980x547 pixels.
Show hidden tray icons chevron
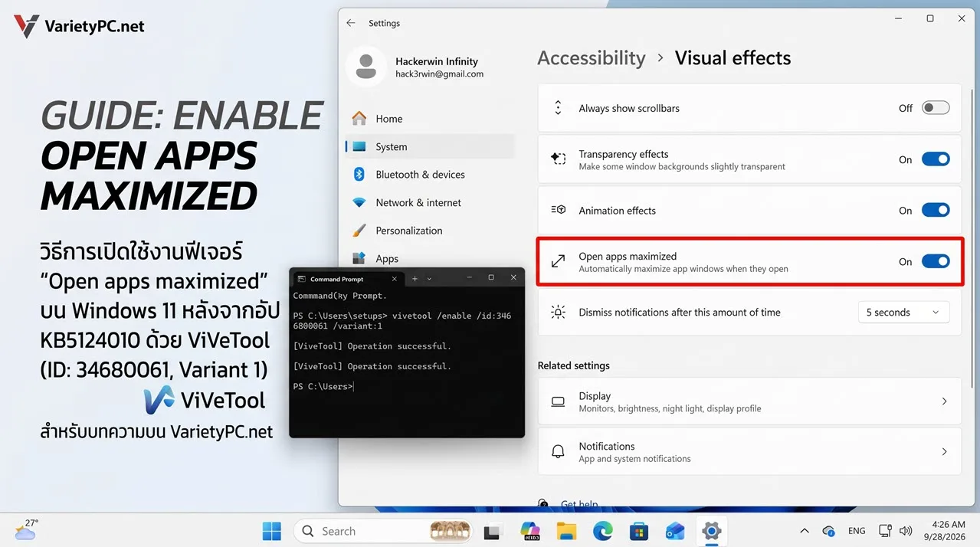[805, 531]
